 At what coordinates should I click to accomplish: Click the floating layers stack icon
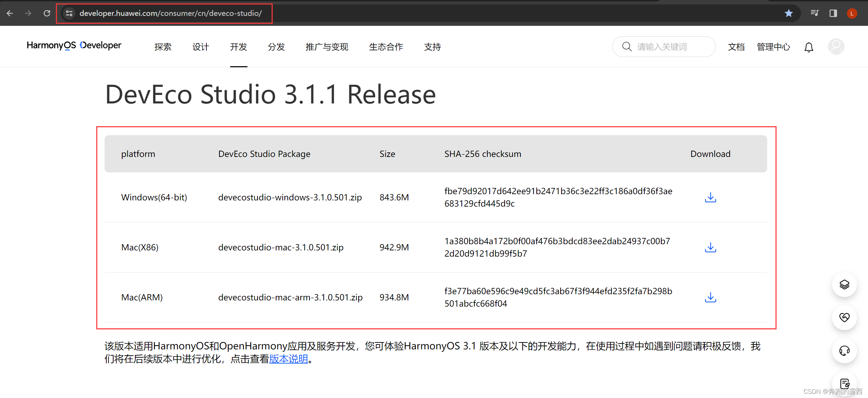(844, 285)
